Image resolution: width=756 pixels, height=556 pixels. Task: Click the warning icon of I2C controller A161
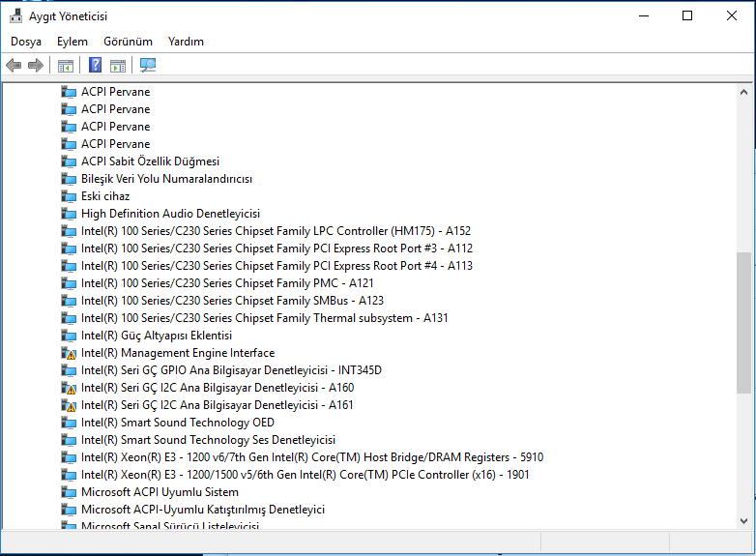coord(69,405)
